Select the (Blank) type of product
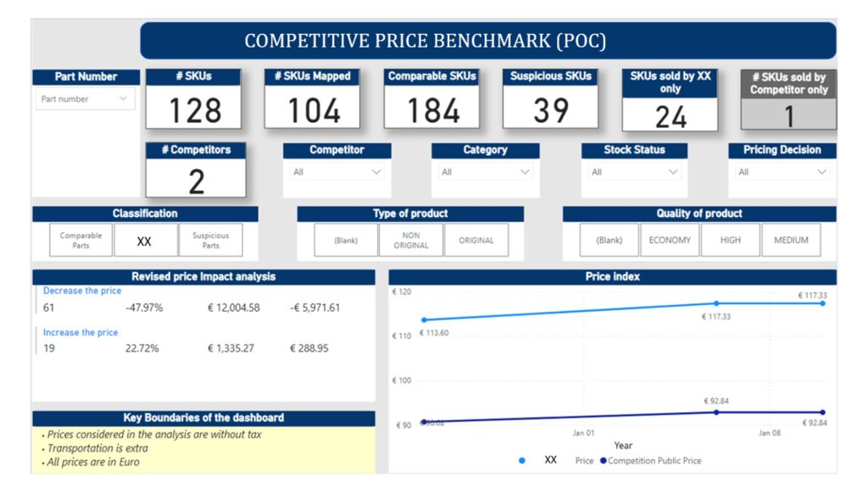Screen dimensions: 868x488 (x=346, y=241)
